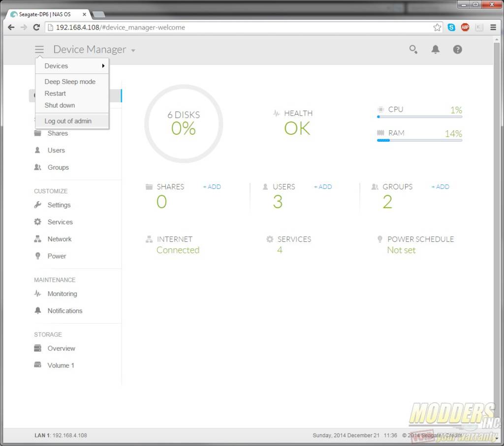Open the Monitoring page link
The image size is (504, 446).
point(62,294)
